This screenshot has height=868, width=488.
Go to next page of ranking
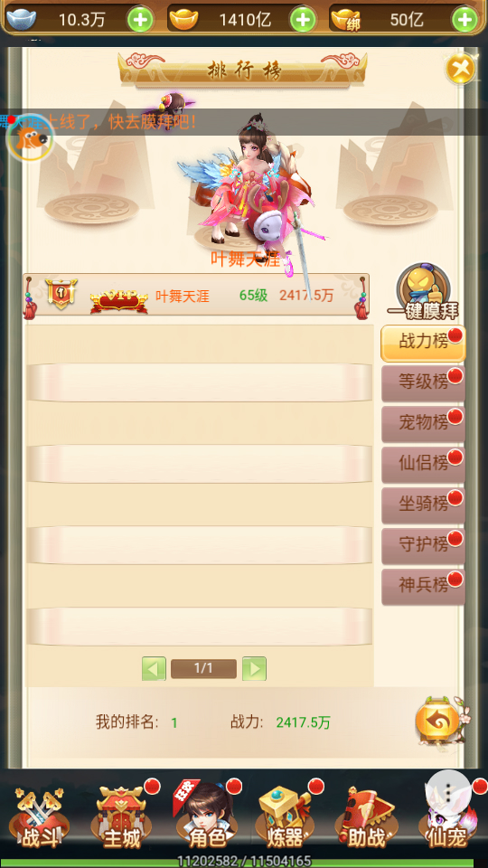[x=255, y=669]
